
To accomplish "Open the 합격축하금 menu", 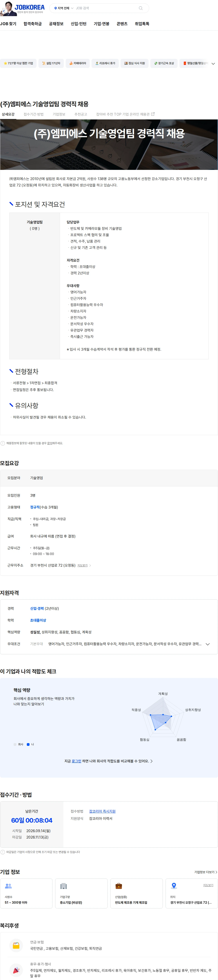I will pyautogui.click(x=33, y=24).
